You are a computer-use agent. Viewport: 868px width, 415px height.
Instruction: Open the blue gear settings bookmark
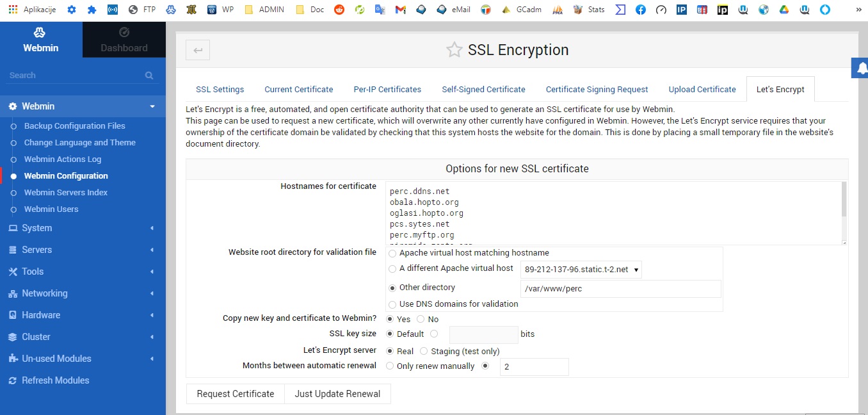click(x=72, y=10)
